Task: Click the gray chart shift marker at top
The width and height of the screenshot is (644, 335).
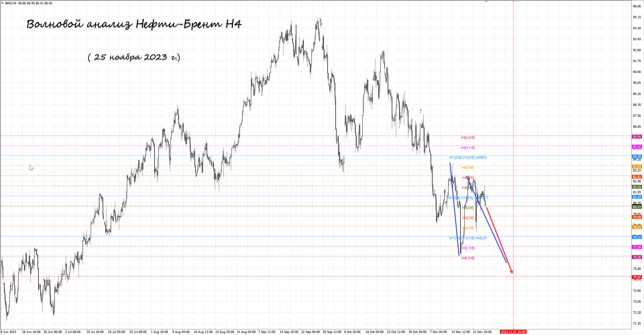Action: pos(486,2)
